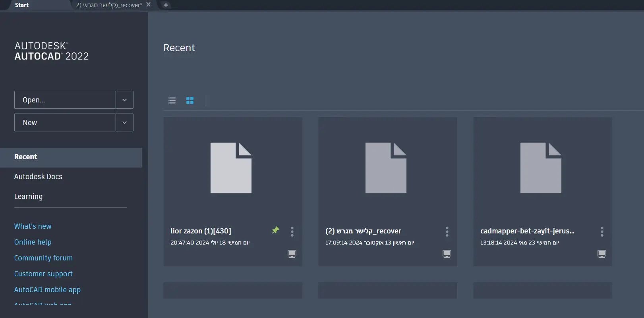Add a new drawing tab with plus
This screenshot has width=644, height=318.
(x=166, y=5)
